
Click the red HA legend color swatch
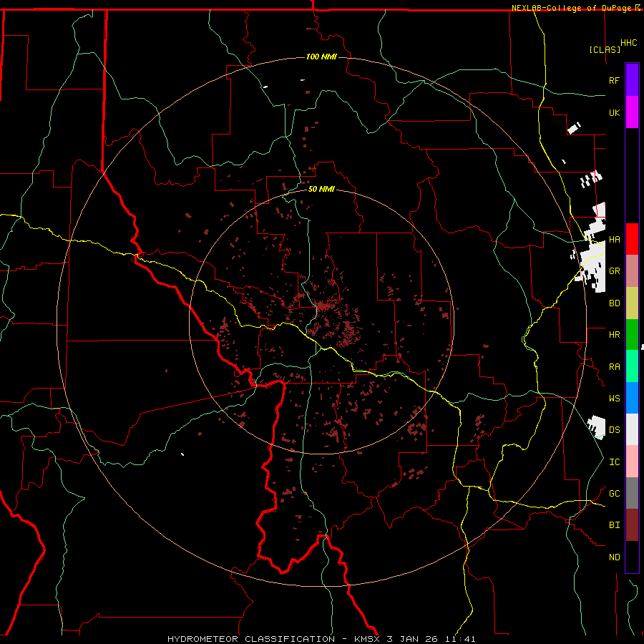tap(632, 239)
